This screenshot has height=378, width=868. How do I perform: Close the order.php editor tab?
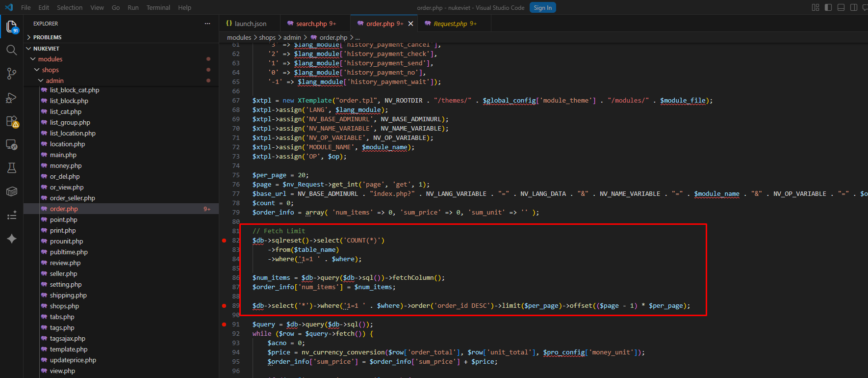click(411, 24)
